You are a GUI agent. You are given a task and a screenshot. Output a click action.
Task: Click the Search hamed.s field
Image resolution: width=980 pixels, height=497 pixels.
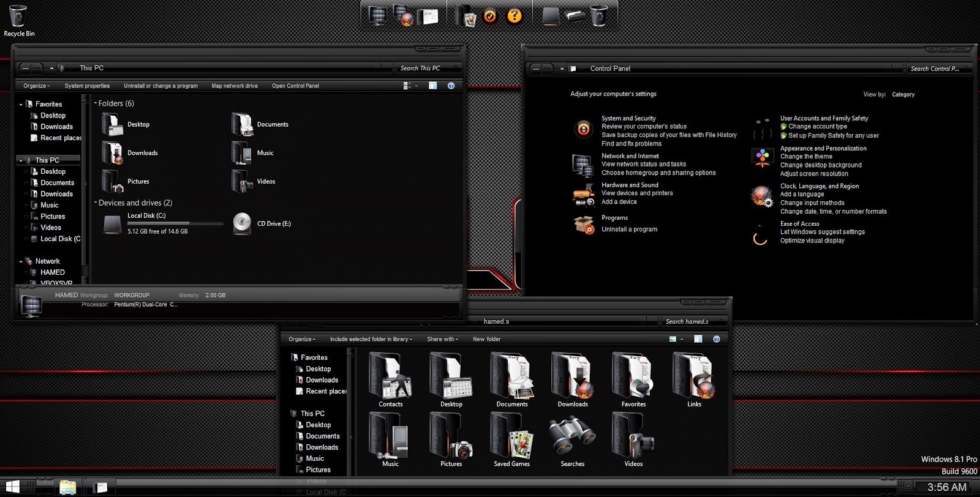click(x=693, y=321)
